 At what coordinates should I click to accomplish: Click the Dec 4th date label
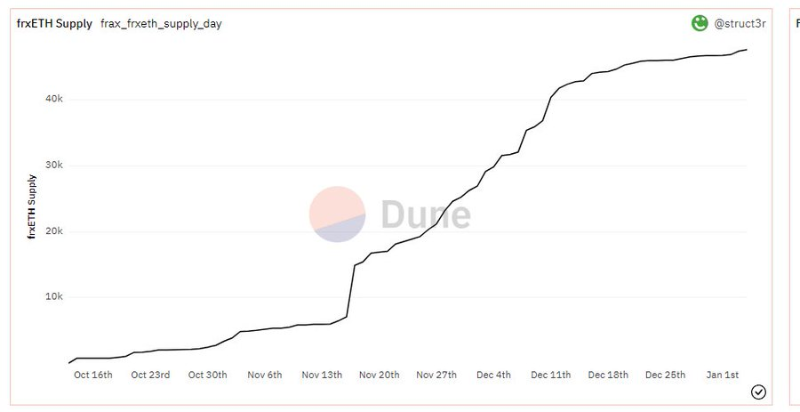pyautogui.click(x=494, y=375)
